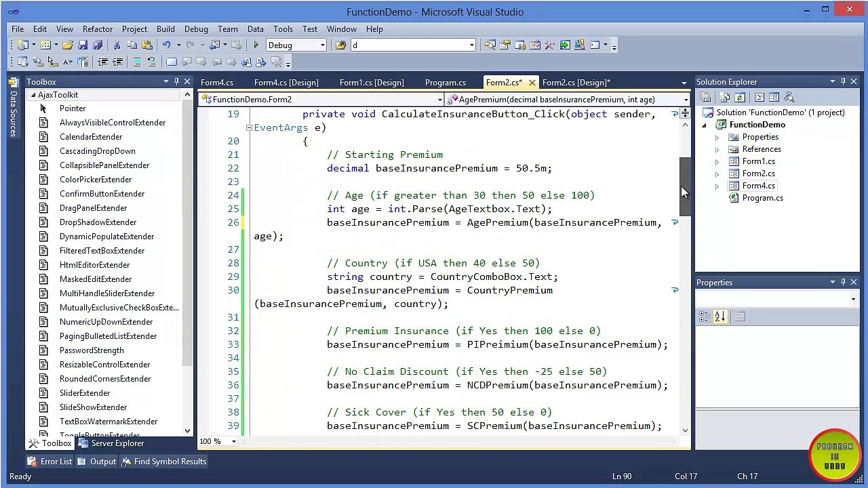Open Properties Window toolbar icon

click(x=505, y=45)
